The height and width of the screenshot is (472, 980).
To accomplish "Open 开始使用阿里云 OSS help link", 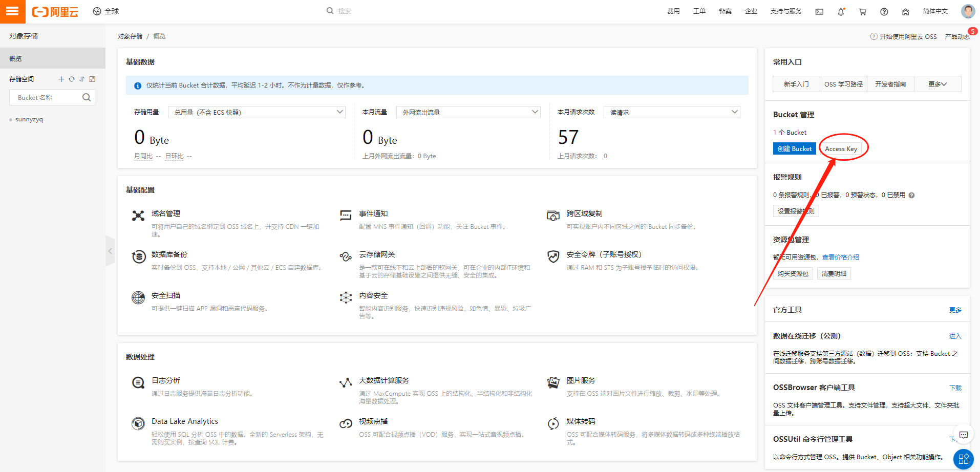I will point(904,36).
